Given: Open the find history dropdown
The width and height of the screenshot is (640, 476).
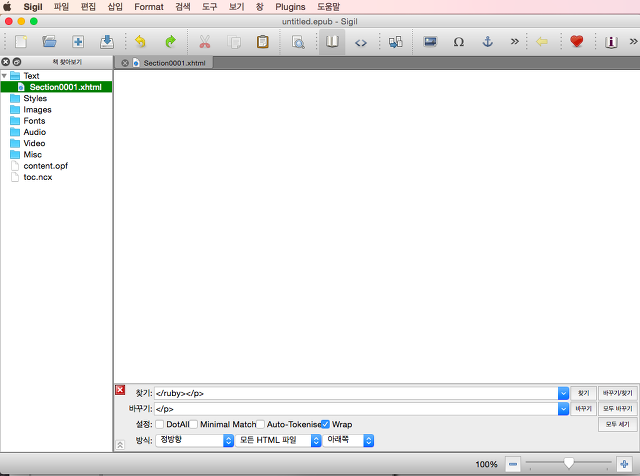Looking at the screenshot, I should (563, 393).
